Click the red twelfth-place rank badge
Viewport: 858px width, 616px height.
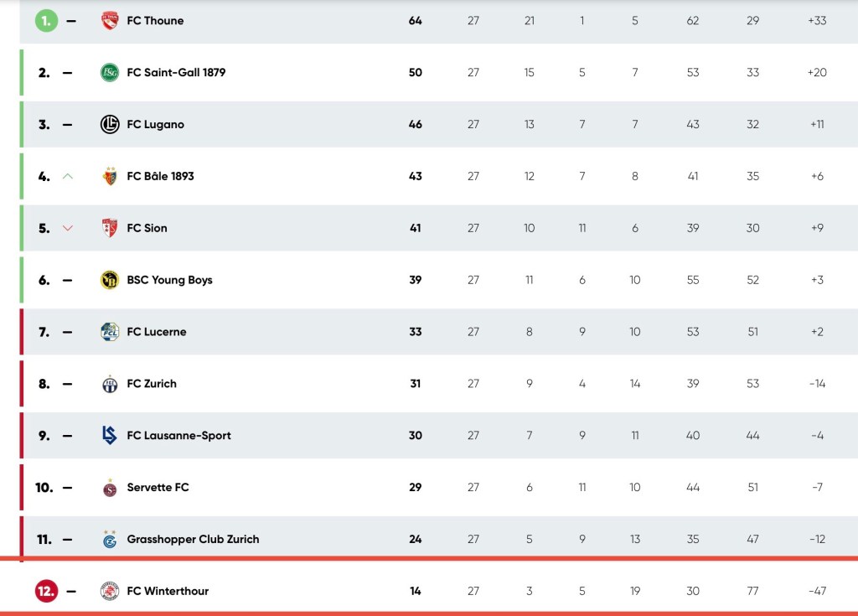coord(45,591)
